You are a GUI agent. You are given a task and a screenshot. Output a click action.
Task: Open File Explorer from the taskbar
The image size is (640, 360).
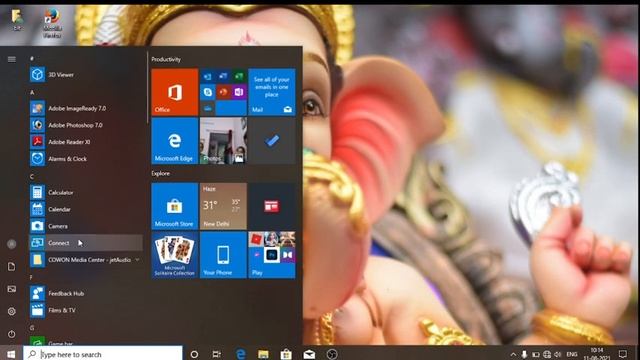pyautogui.click(x=263, y=354)
